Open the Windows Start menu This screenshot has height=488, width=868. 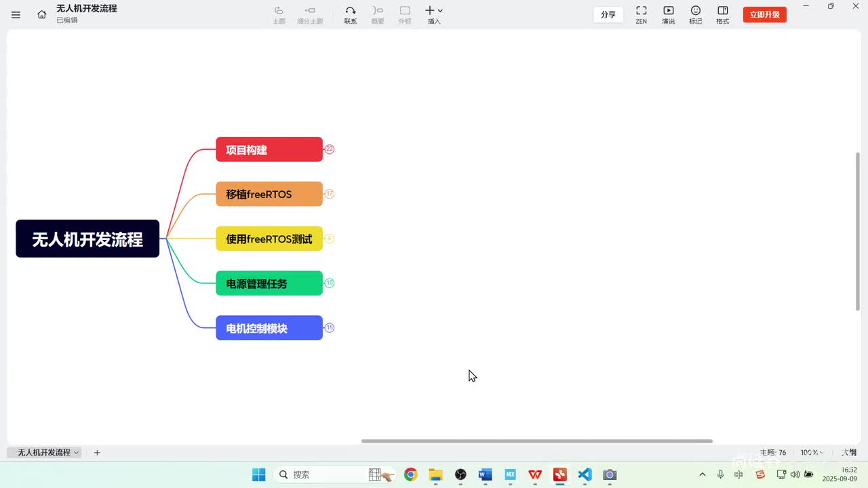(259, 474)
